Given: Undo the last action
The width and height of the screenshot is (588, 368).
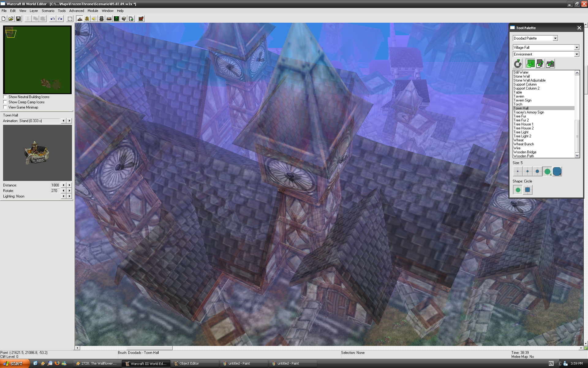Looking at the screenshot, I should [x=53, y=19].
